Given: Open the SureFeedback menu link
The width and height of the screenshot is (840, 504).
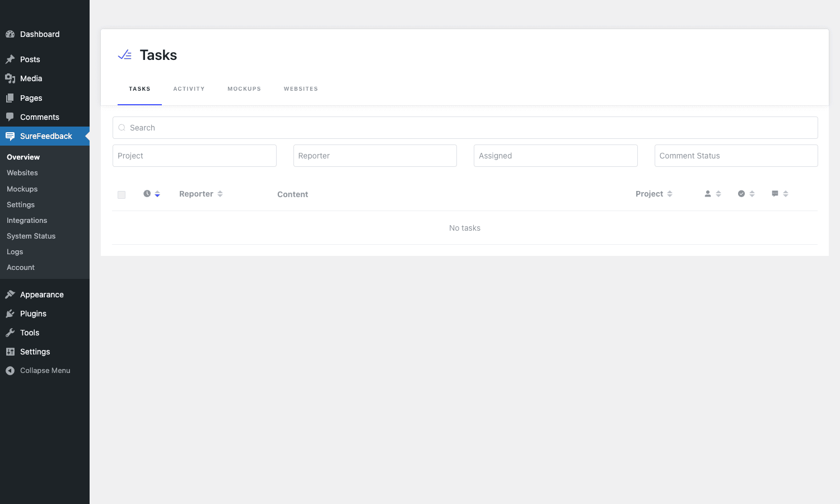Looking at the screenshot, I should (x=45, y=136).
